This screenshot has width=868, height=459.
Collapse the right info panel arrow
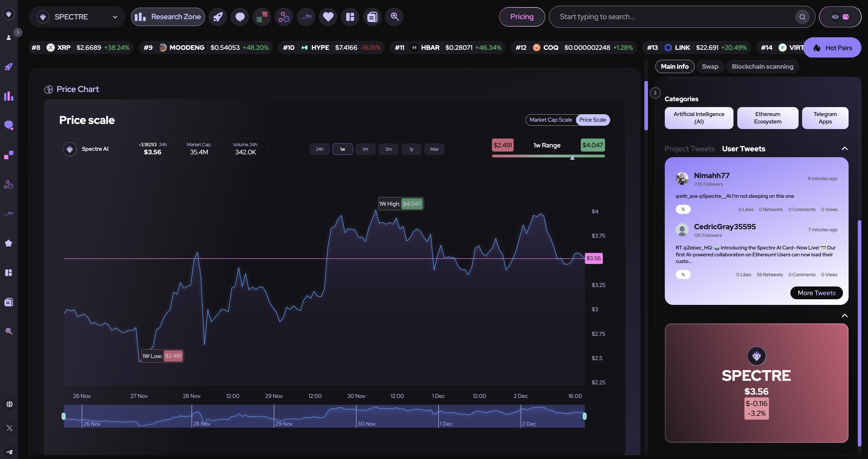(655, 93)
